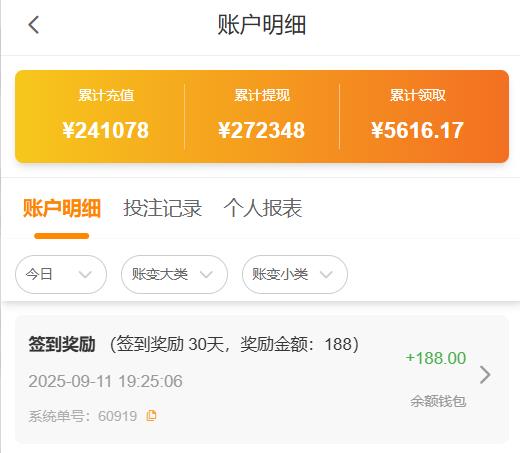Expand the 账变小类 subcategory dropdown

click(x=295, y=274)
